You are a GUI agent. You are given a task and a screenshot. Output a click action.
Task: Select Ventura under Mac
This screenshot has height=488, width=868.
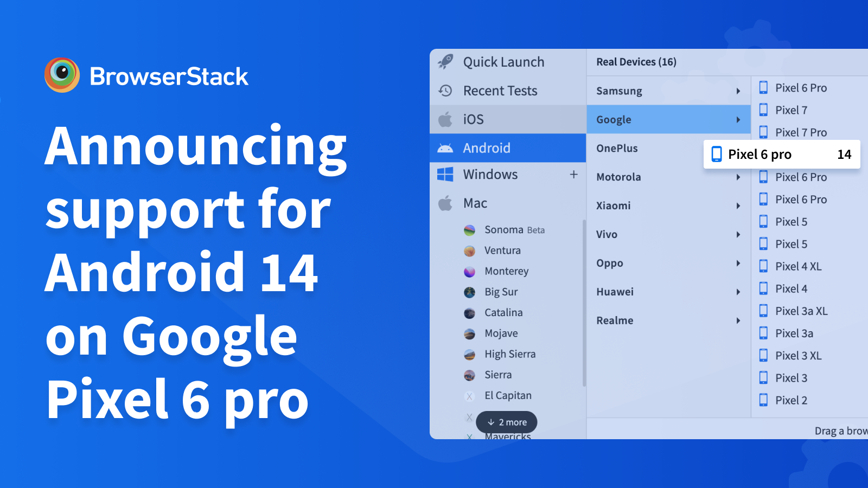click(502, 251)
